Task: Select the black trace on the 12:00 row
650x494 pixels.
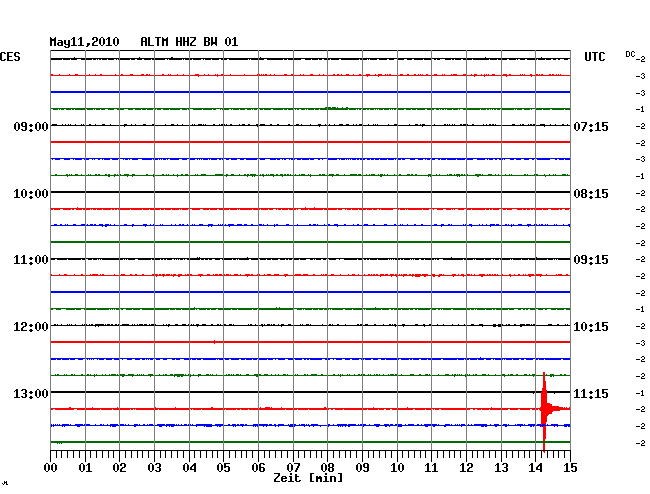Action: point(310,325)
